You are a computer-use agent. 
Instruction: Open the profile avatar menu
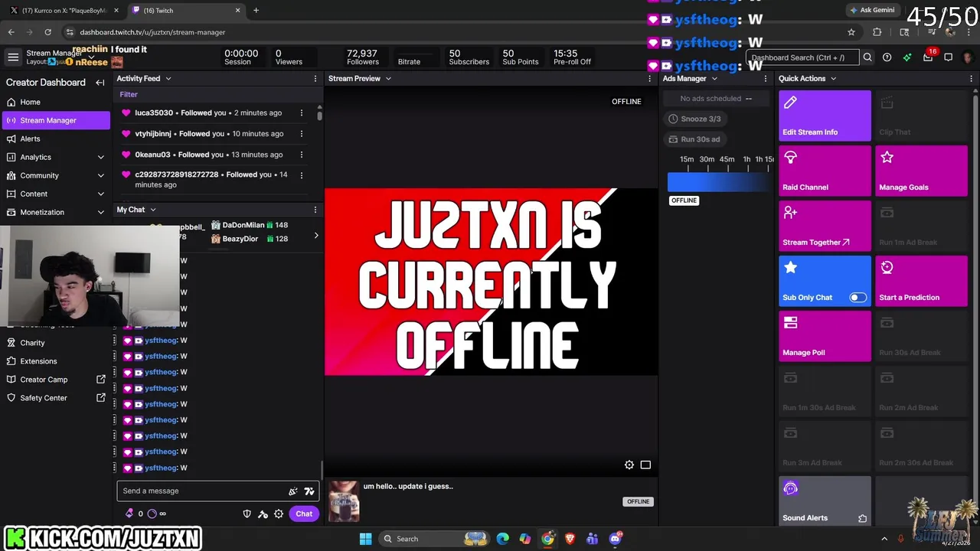tap(968, 57)
